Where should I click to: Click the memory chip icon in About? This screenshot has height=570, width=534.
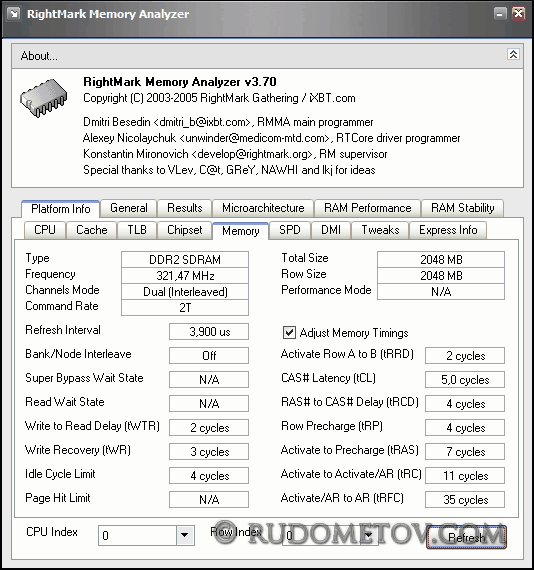[x=43, y=98]
